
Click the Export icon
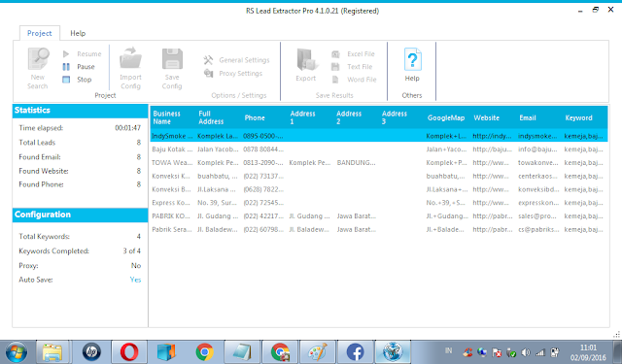pyautogui.click(x=306, y=60)
